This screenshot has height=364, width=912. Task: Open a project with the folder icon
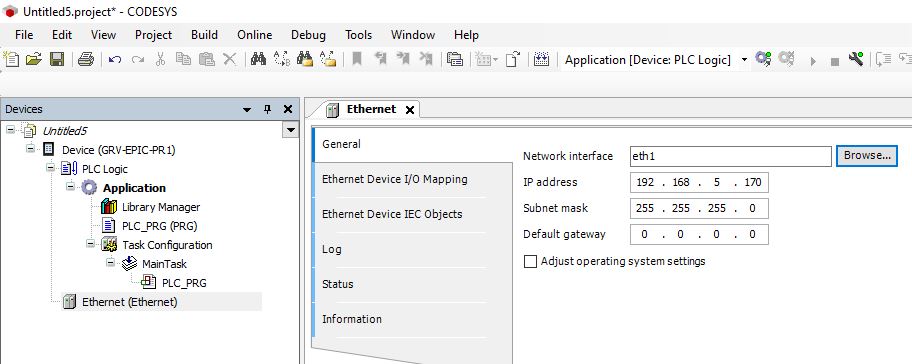(34, 59)
